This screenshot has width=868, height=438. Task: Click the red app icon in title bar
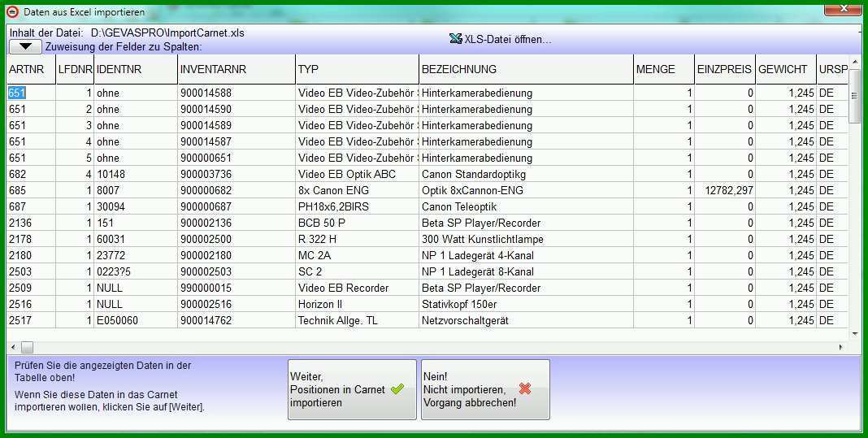[12, 11]
